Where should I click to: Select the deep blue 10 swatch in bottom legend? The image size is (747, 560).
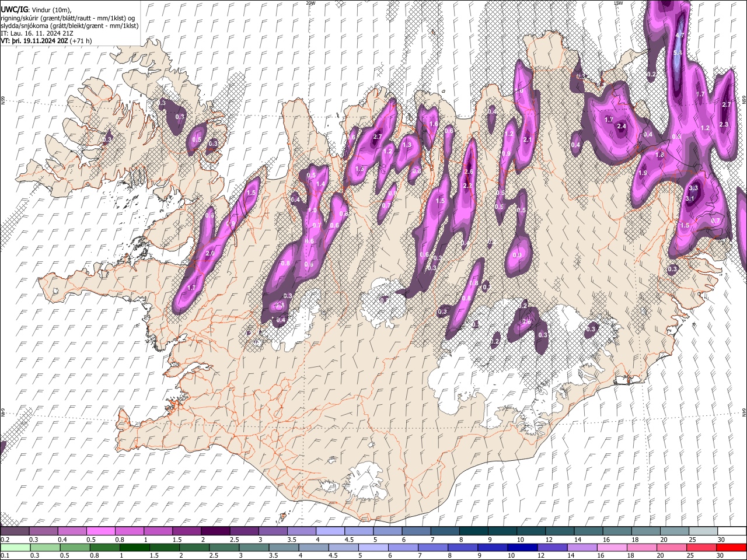tap(523, 547)
